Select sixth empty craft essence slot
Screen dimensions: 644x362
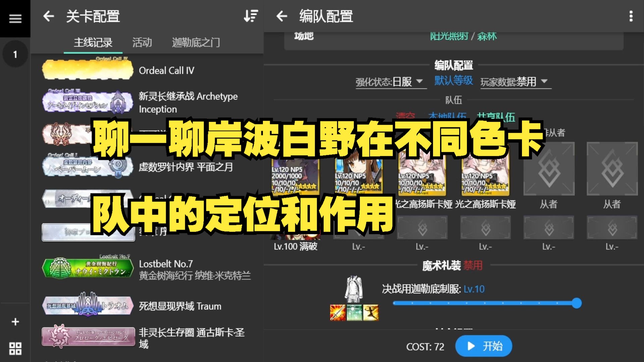612,228
